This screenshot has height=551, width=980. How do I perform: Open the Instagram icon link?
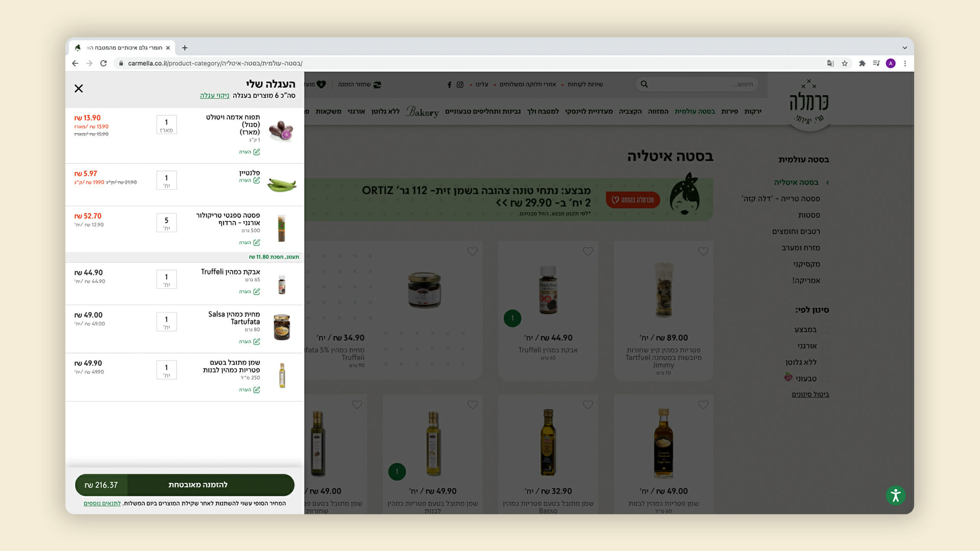point(460,85)
